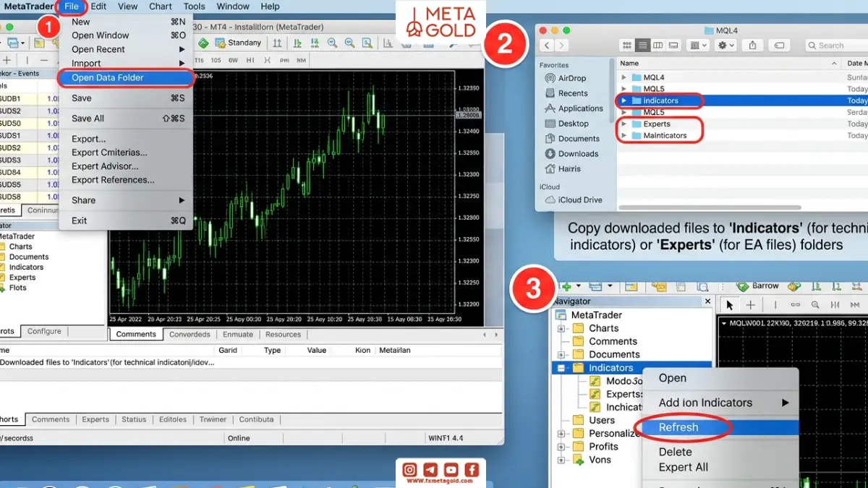Open the Finder action gear menu
Viewport: 868px width, 488px height.
[725, 45]
